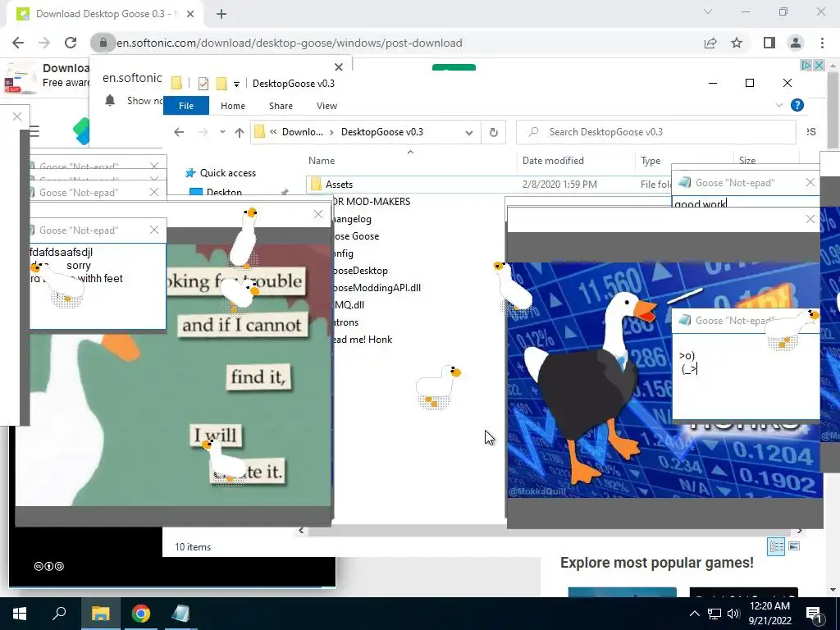Open Quick Access Toolbar customize dropdown
840x630 pixels.
click(236, 84)
